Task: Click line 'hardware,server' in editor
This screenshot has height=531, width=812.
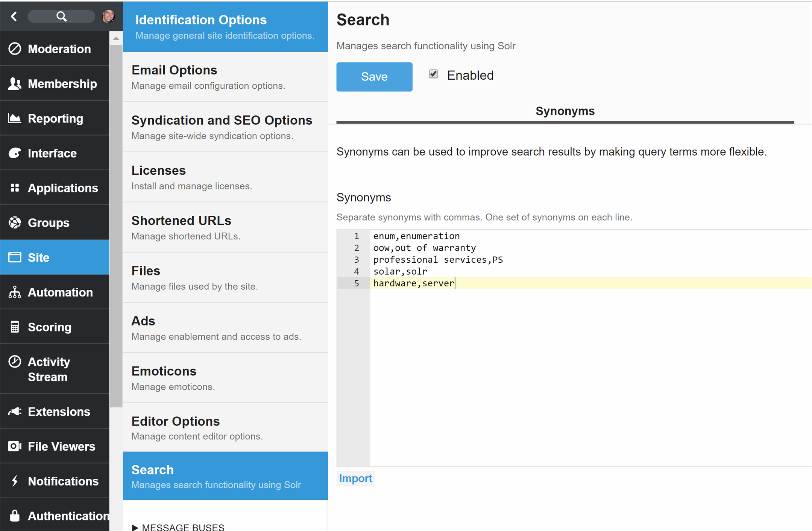Action: click(x=414, y=283)
